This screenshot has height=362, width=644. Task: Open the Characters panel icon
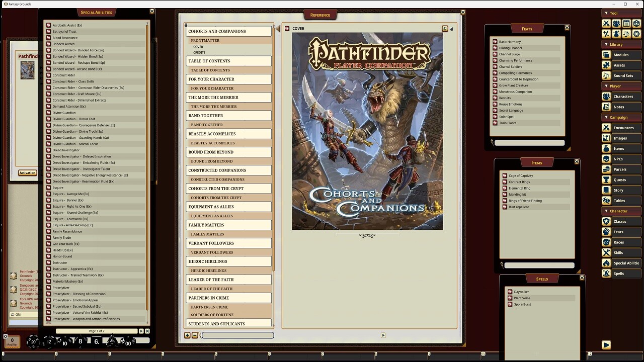[606, 96]
